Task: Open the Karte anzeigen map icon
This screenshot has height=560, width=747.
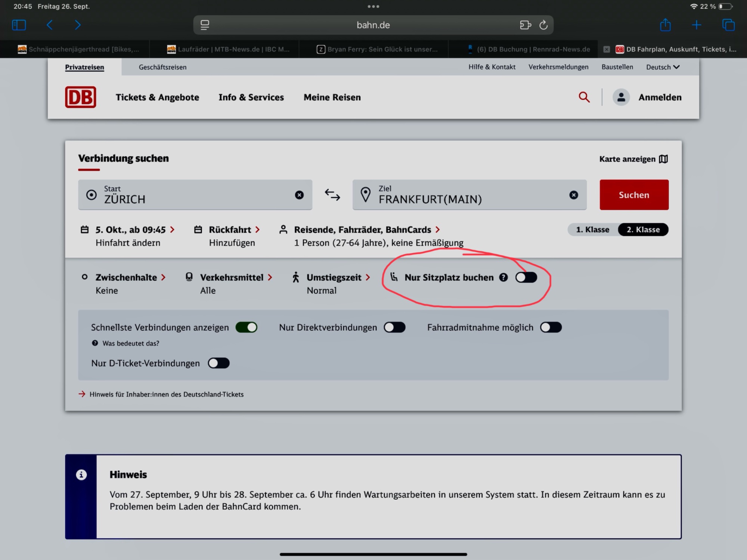Action: click(664, 159)
